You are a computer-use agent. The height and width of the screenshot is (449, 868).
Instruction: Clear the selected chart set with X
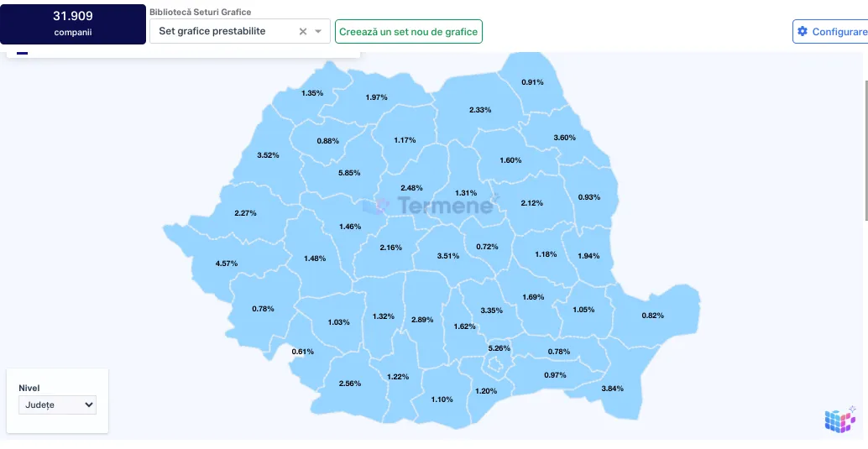[303, 32]
